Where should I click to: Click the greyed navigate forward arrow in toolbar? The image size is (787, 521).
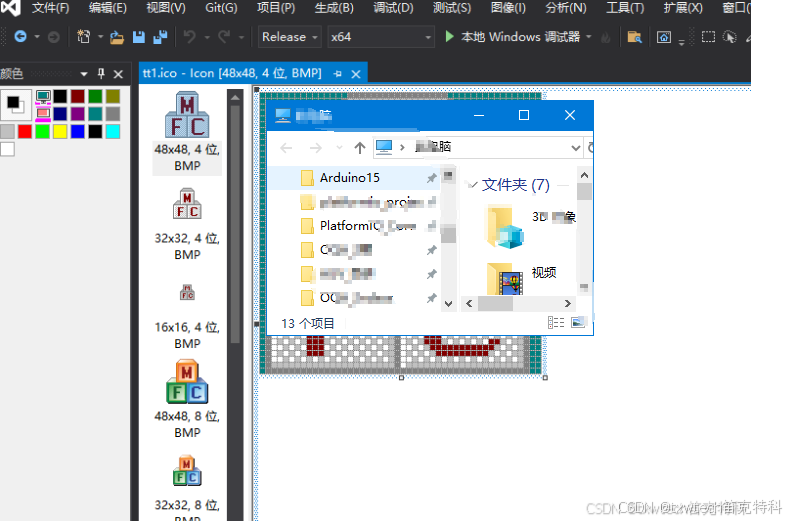[54, 37]
